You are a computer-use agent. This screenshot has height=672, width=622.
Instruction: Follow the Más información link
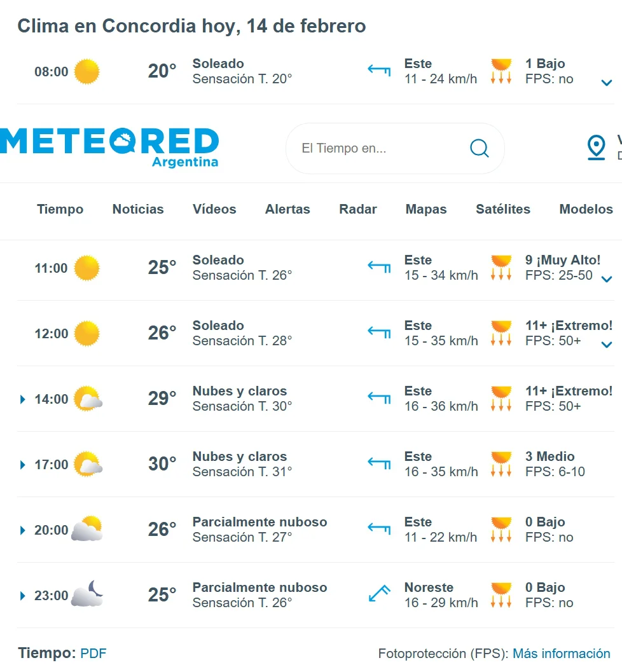[x=562, y=653]
